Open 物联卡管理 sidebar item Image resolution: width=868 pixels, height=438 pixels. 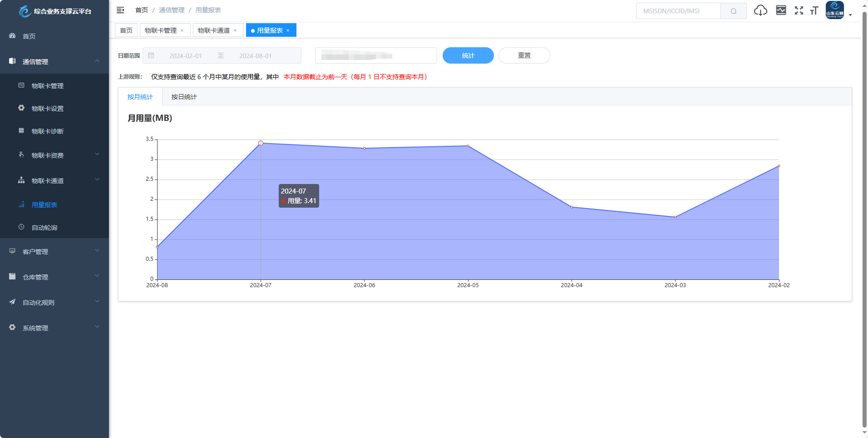54,85
